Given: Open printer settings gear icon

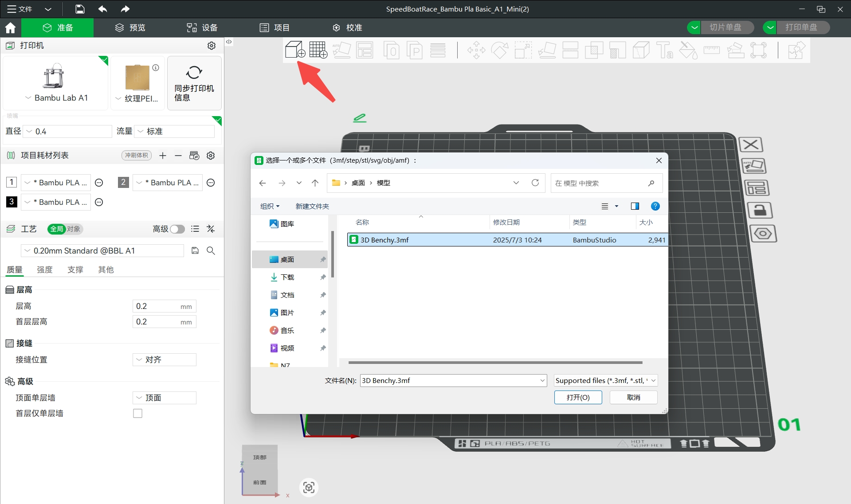Looking at the screenshot, I should click(212, 46).
